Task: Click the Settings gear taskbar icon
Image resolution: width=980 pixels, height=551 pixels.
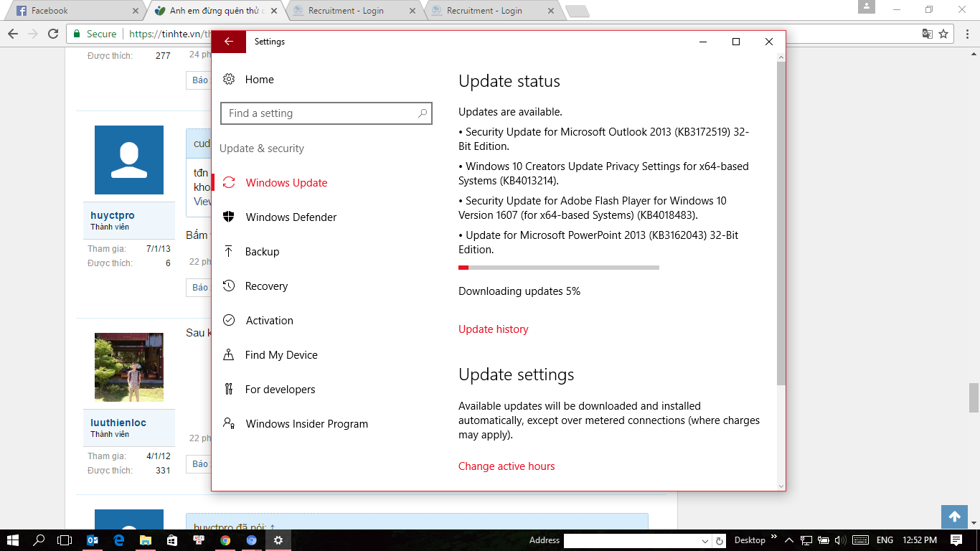Action: [x=278, y=540]
